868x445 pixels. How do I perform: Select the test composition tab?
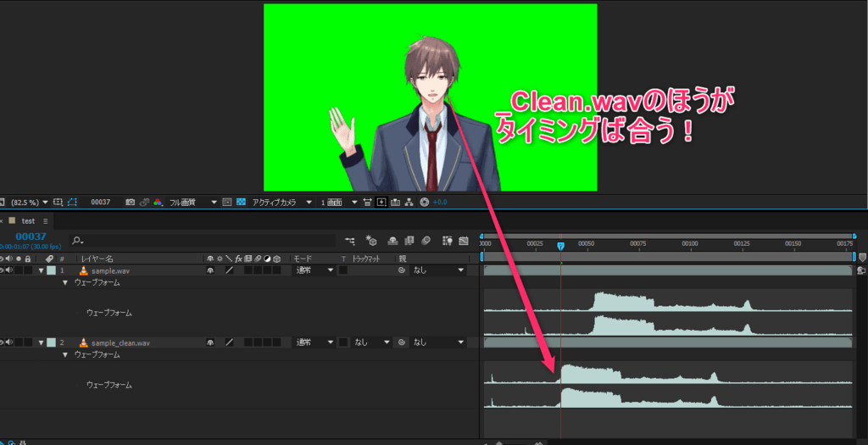click(30, 220)
